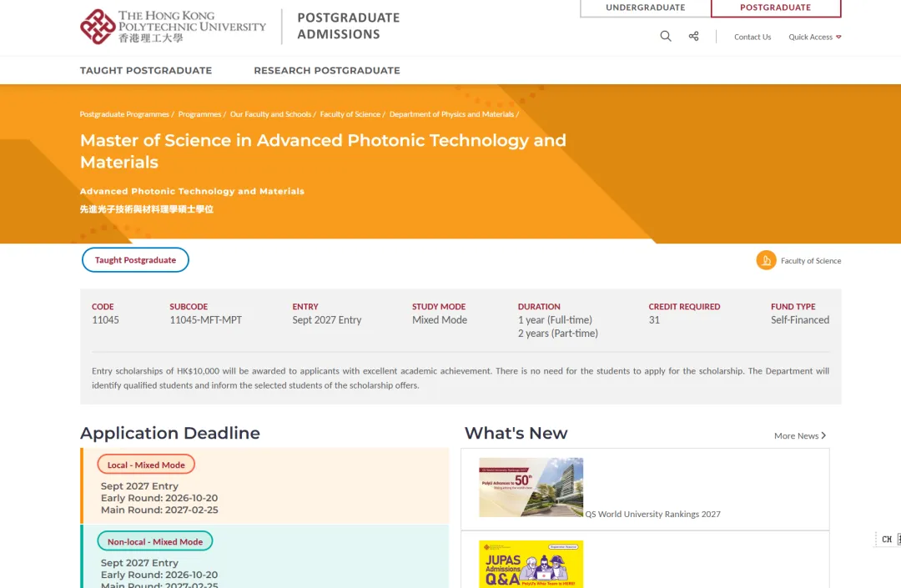Select the Local - Mixed Mode tag
The image size is (901, 588).
pos(146,465)
